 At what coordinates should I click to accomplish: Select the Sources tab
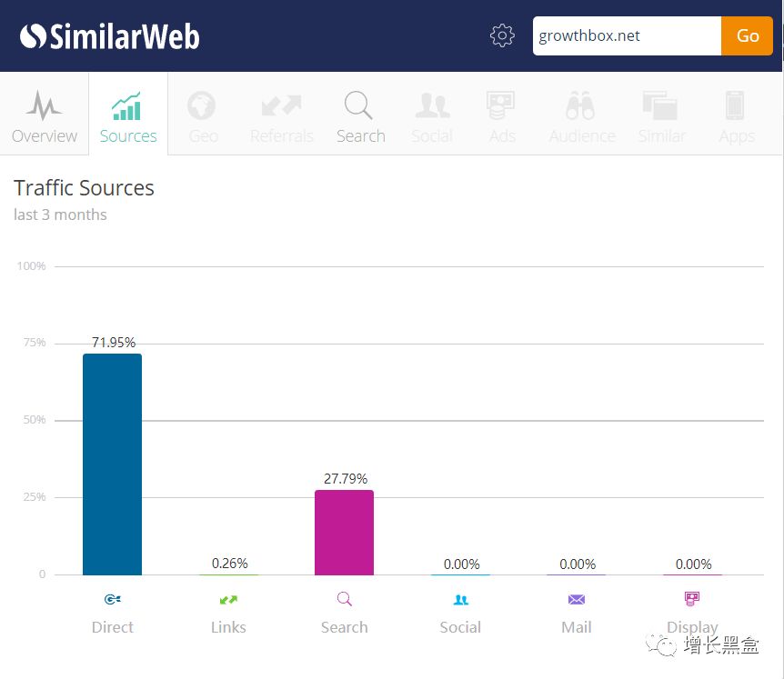click(128, 116)
